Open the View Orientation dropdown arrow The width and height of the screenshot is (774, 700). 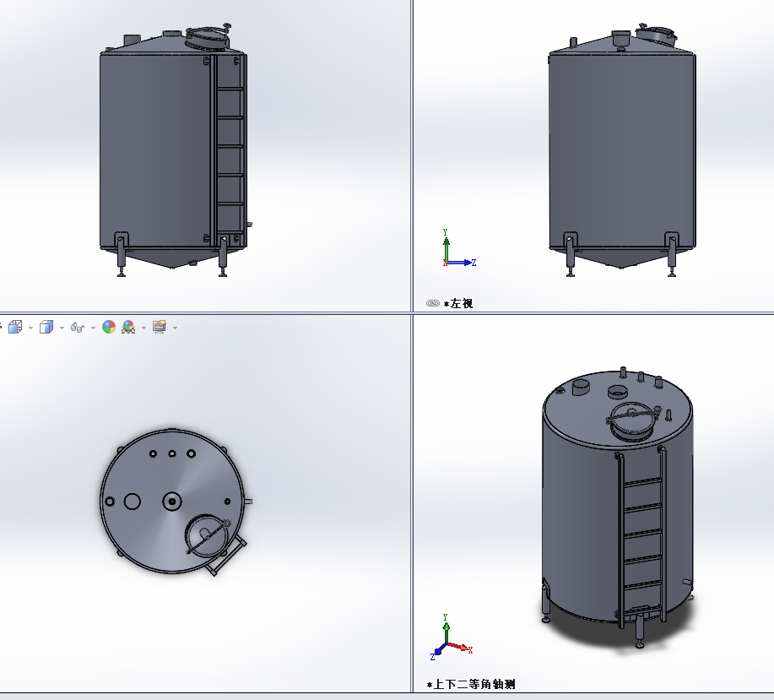30,328
